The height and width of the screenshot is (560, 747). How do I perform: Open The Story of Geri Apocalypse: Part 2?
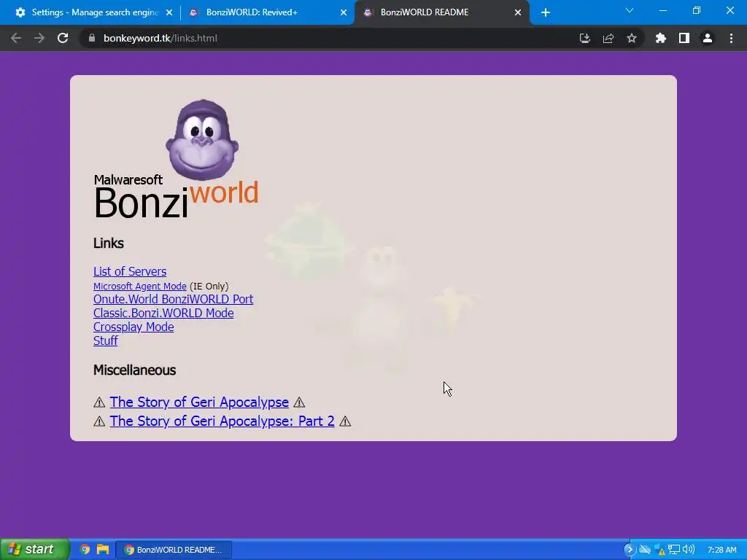222,421
